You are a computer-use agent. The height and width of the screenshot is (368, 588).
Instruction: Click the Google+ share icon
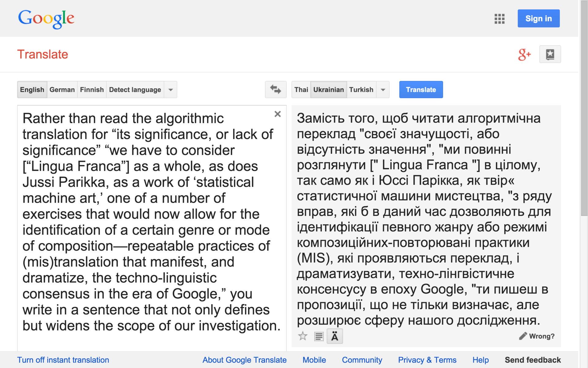[524, 55]
